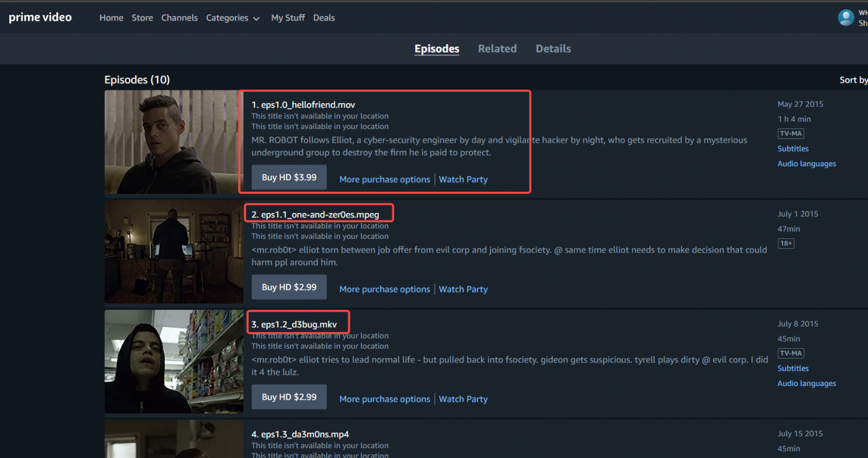
Task: Click the title 2. eps1.1_one-and-zer0es.mpeg
Action: [x=315, y=215]
